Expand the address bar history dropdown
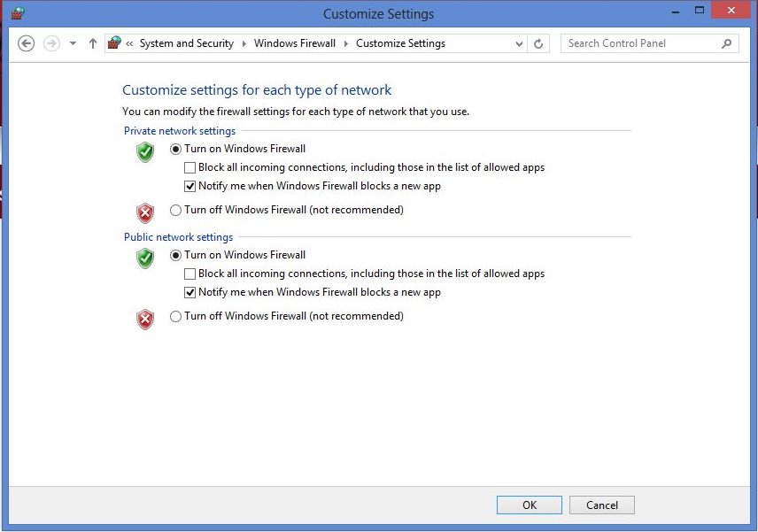 coord(519,44)
